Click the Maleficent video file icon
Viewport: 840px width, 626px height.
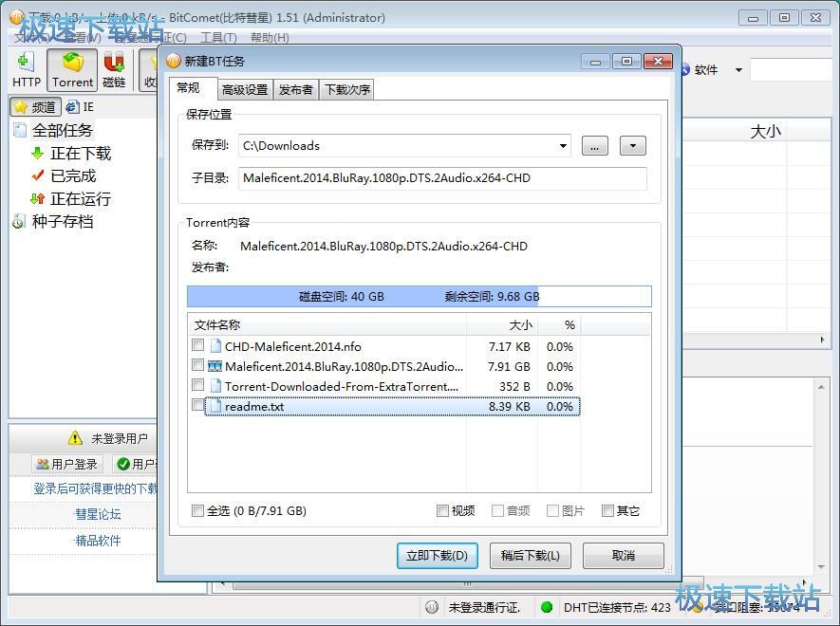pyautogui.click(x=215, y=366)
